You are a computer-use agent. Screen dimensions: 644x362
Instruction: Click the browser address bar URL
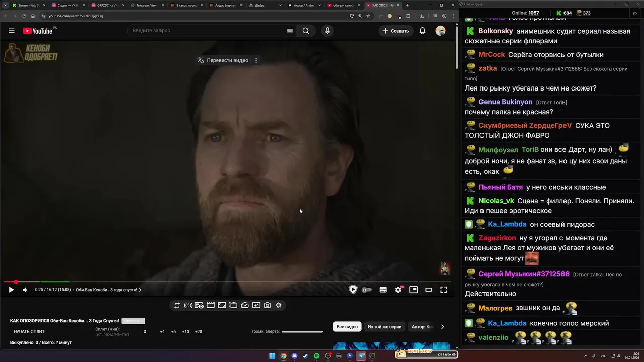click(75, 16)
